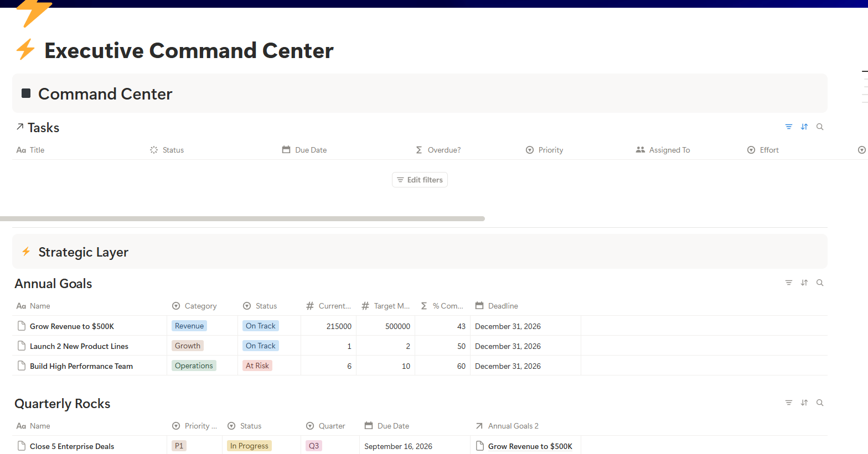Open Current... column header
Image resolution: width=868 pixels, height=454 pixels.
click(329, 306)
